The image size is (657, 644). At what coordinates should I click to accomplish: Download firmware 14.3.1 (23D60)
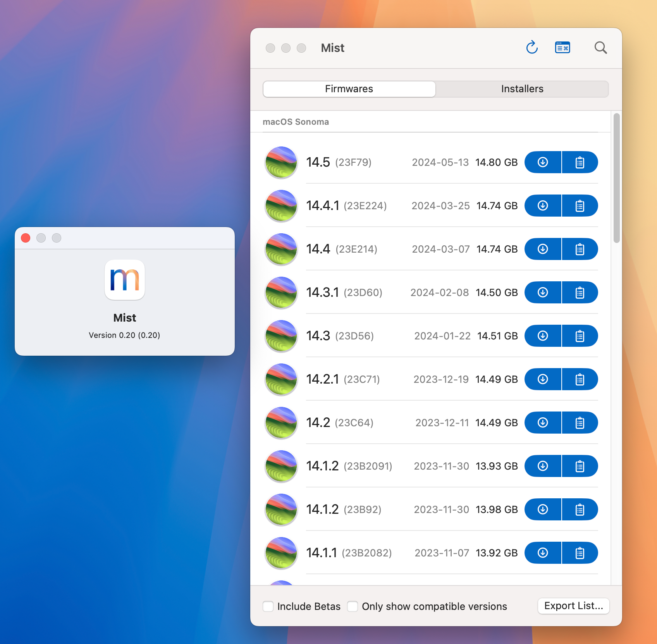click(x=543, y=292)
